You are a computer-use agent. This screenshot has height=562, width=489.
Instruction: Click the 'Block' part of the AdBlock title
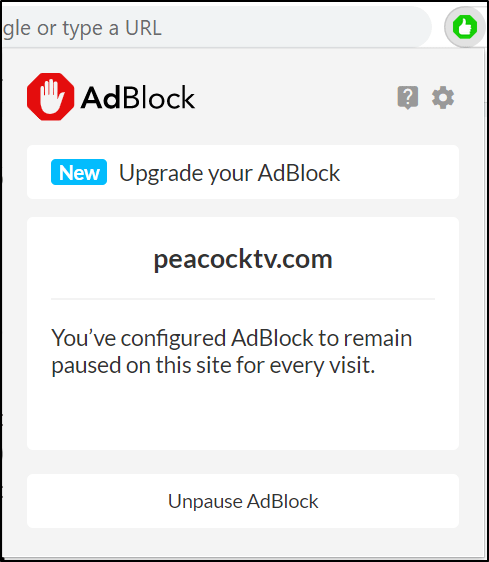tap(158, 97)
